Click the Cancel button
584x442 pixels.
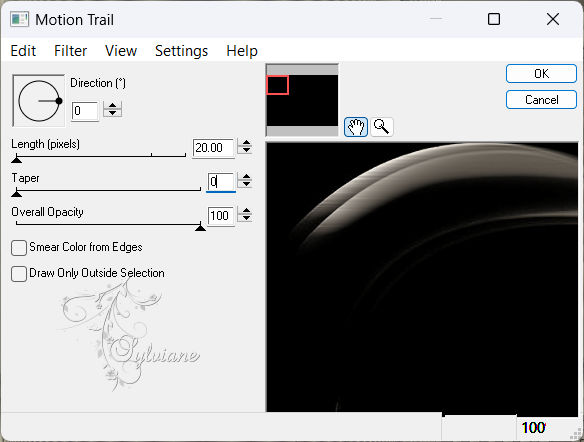pyautogui.click(x=541, y=99)
